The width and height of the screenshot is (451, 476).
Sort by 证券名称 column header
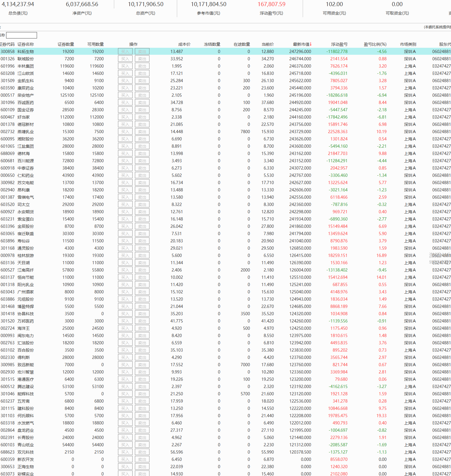tap(26, 44)
